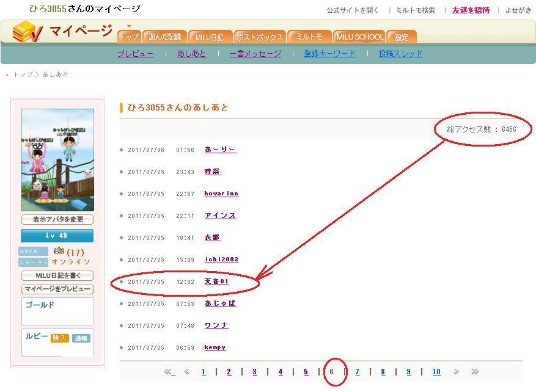Click the next page arrow icon

tap(456, 371)
